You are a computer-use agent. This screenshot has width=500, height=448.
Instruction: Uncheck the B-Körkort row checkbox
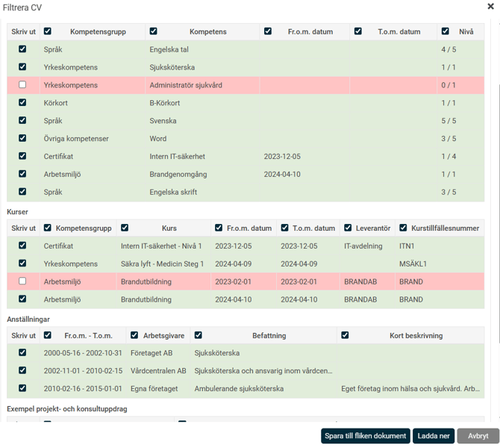pyautogui.click(x=22, y=103)
